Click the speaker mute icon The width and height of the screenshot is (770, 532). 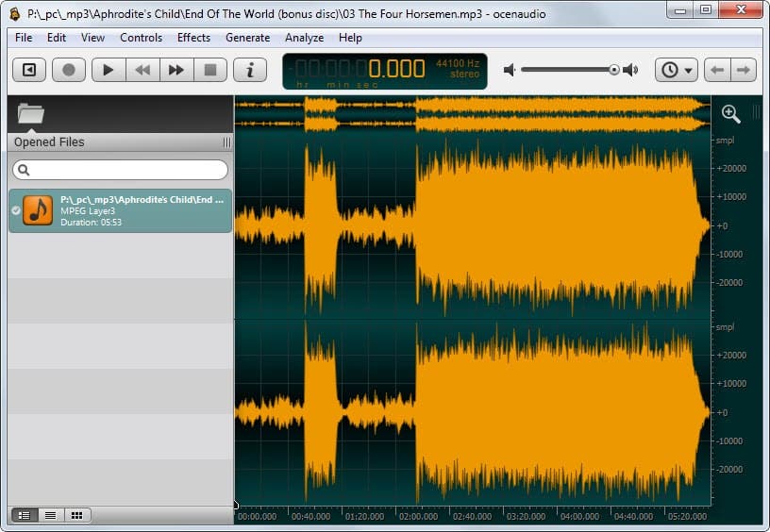pyautogui.click(x=510, y=70)
